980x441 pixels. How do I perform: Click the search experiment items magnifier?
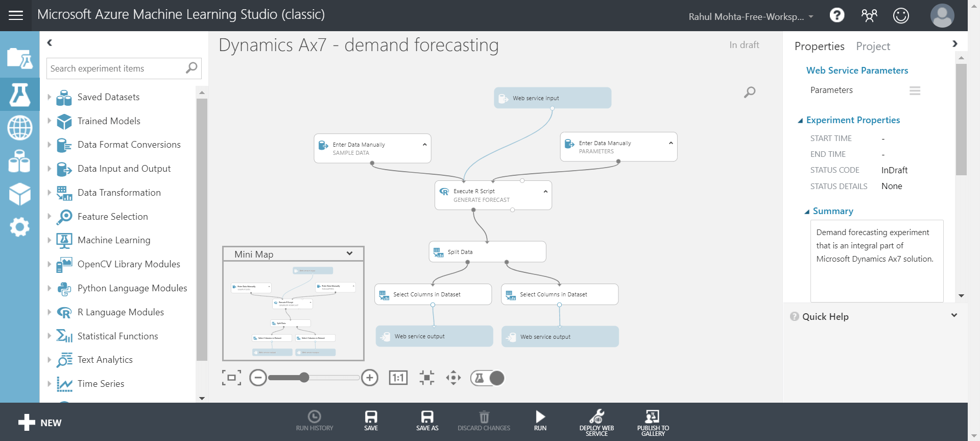pos(192,68)
